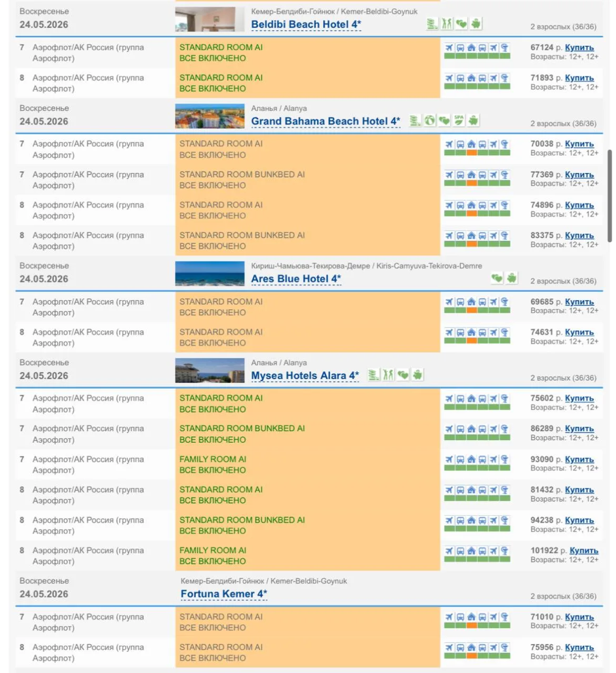Image resolution: width=616 pixels, height=673 pixels.
Task: Click FAMILY ROOM AI in 101922 р. row
Action: (x=213, y=550)
